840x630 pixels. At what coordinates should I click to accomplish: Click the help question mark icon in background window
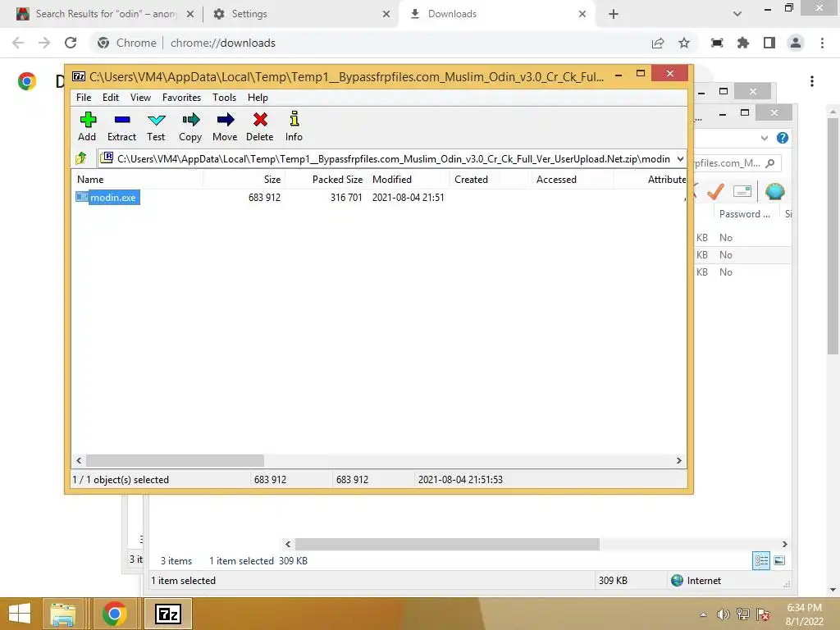point(782,138)
